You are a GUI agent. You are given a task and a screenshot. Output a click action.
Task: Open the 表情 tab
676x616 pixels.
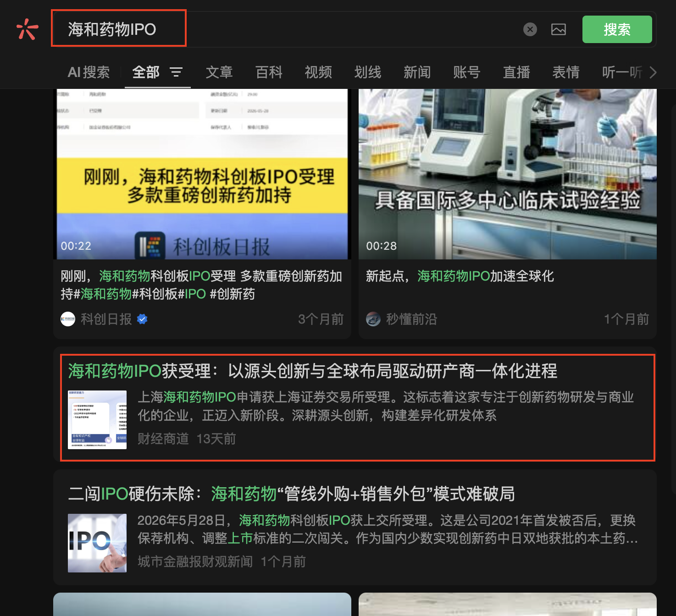(566, 72)
